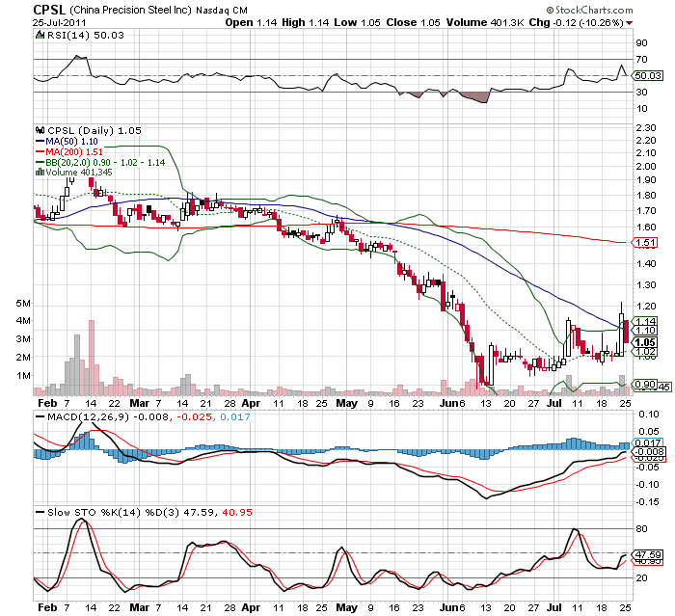This screenshot has height=616, width=675.
Task: Click the 2.30 price axis label
Action: [647, 127]
